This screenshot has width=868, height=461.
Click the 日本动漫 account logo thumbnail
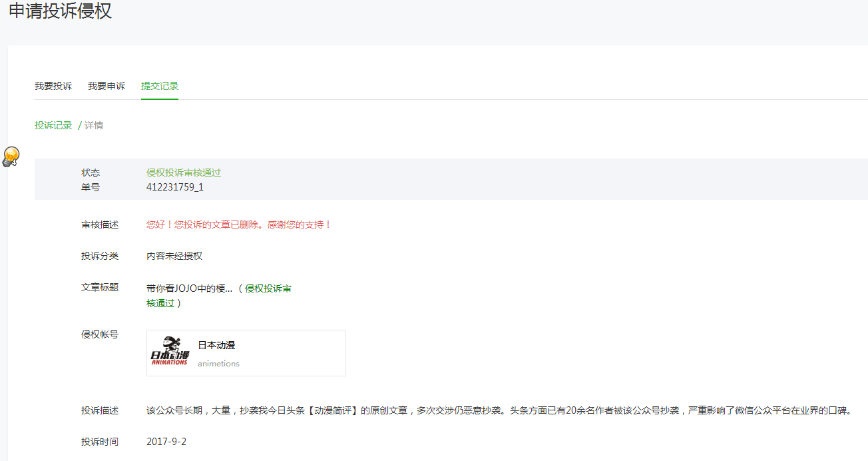pyautogui.click(x=169, y=352)
